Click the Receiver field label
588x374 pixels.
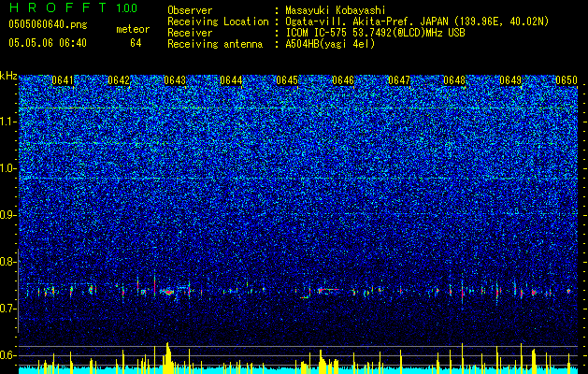190,33
